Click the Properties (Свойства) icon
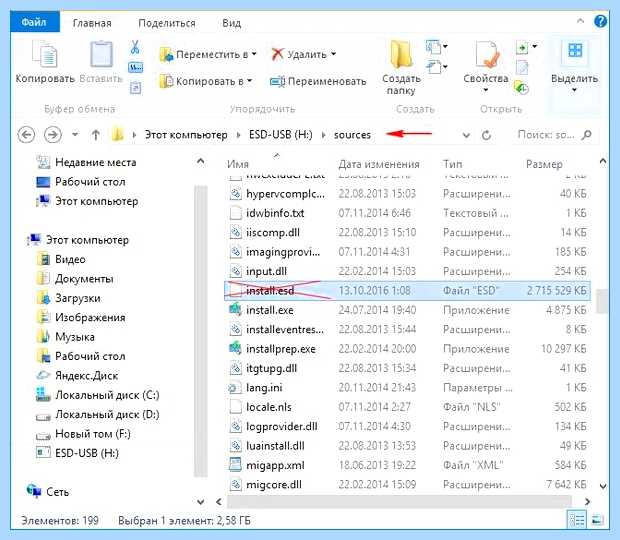 pyautogui.click(x=486, y=55)
